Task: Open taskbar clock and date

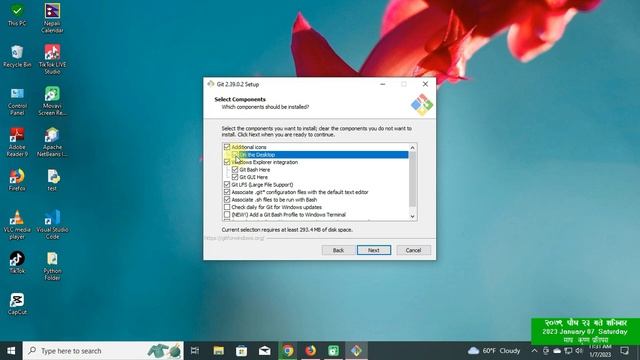Action: (600, 351)
